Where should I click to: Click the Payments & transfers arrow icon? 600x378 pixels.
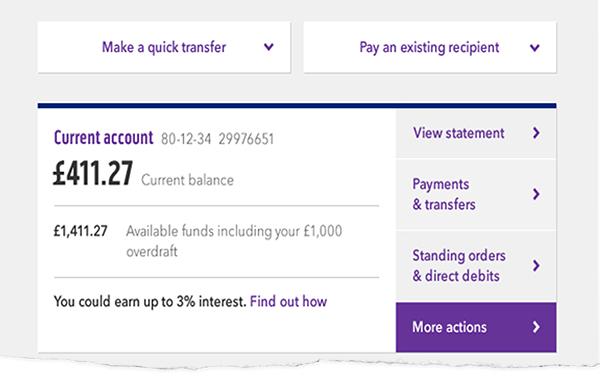(x=536, y=194)
